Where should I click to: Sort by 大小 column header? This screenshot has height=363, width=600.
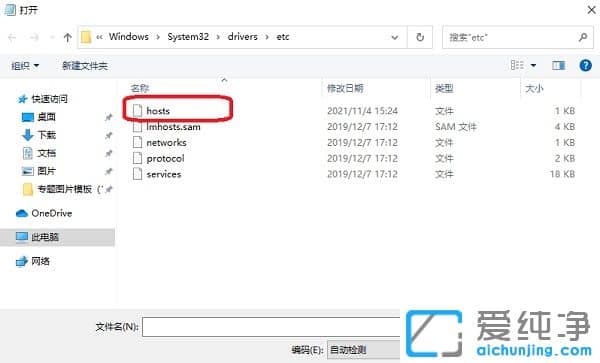point(534,88)
